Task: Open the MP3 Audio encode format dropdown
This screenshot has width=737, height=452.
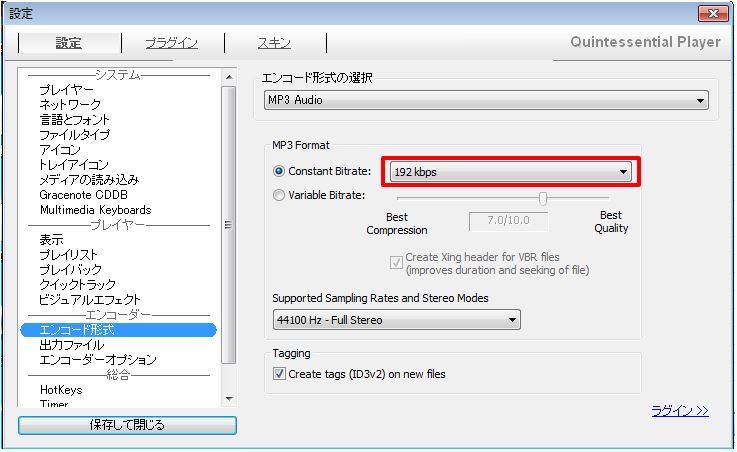Action: click(x=485, y=100)
